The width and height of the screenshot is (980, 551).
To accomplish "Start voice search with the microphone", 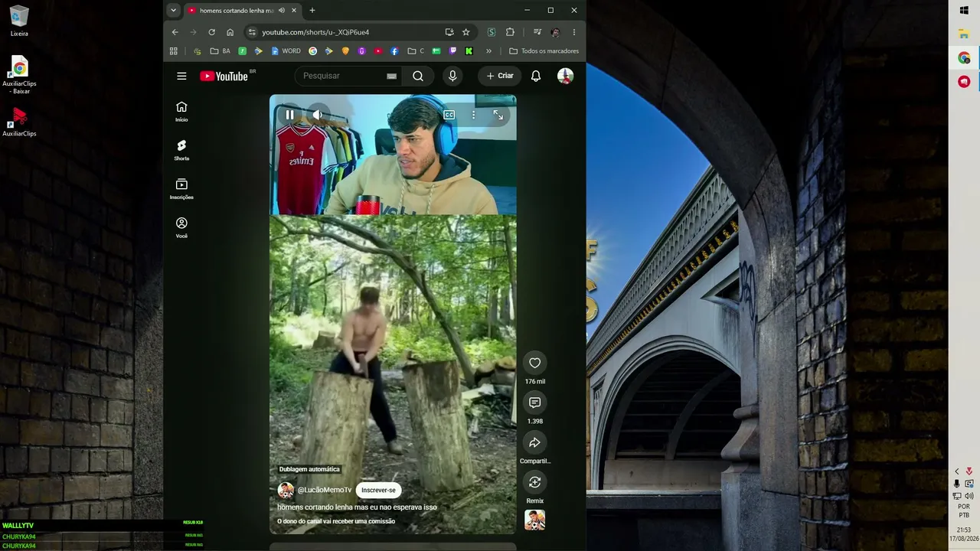I will point(452,76).
